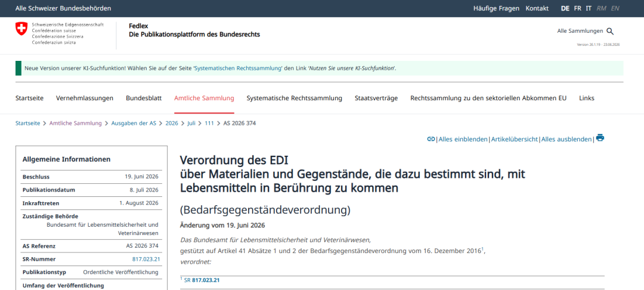Open Häufige Fragen in the top bar

[496, 8]
